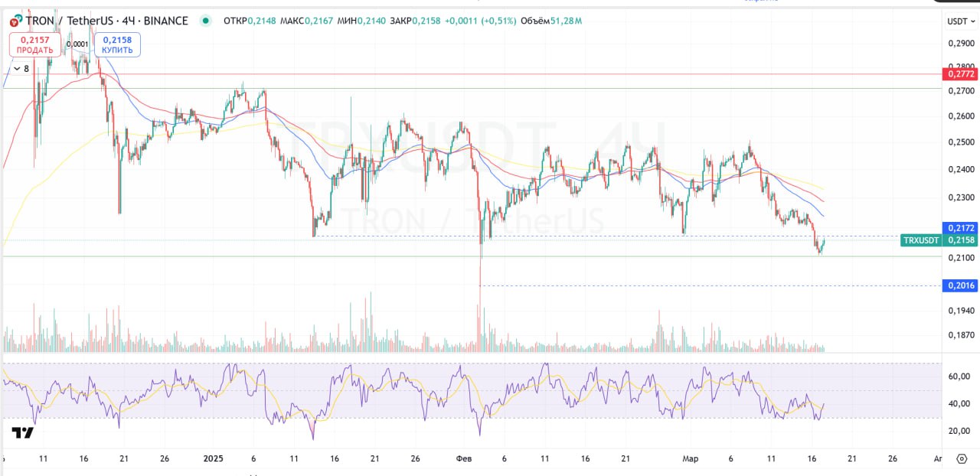Click the 2025 label on time axis
The height and width of the screenshot is (476, 980).
pos(213,458)
